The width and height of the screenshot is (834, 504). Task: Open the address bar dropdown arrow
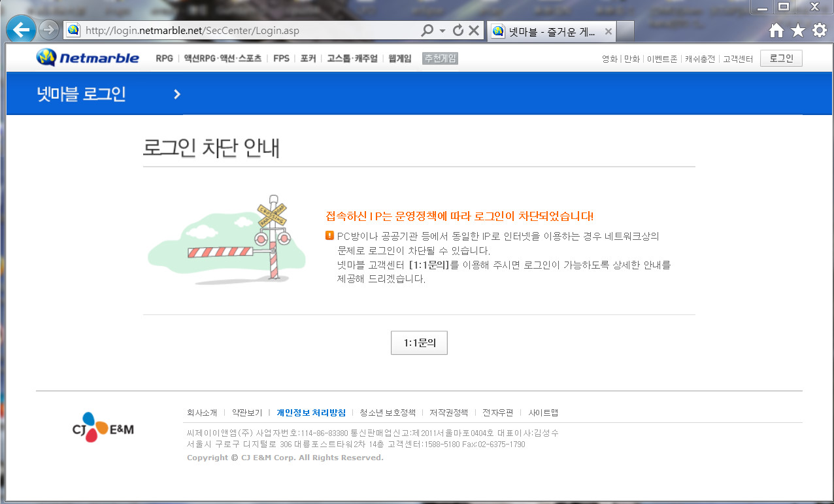point(442,31)
